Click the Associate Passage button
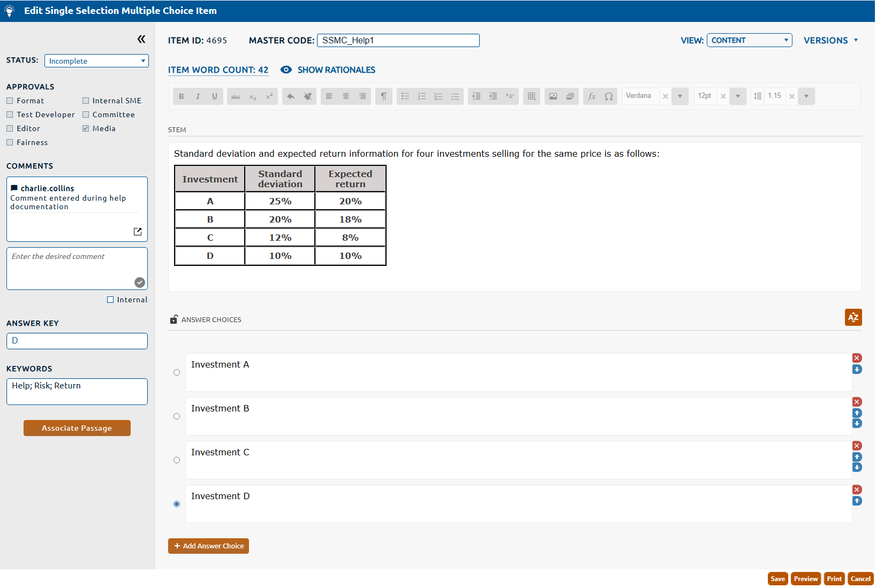This screenshot has height=588, width=876. point(77,428)
